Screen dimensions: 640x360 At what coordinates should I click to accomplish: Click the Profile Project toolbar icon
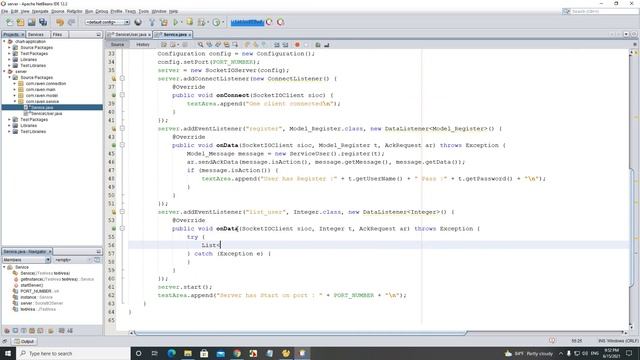coord(216,22)
